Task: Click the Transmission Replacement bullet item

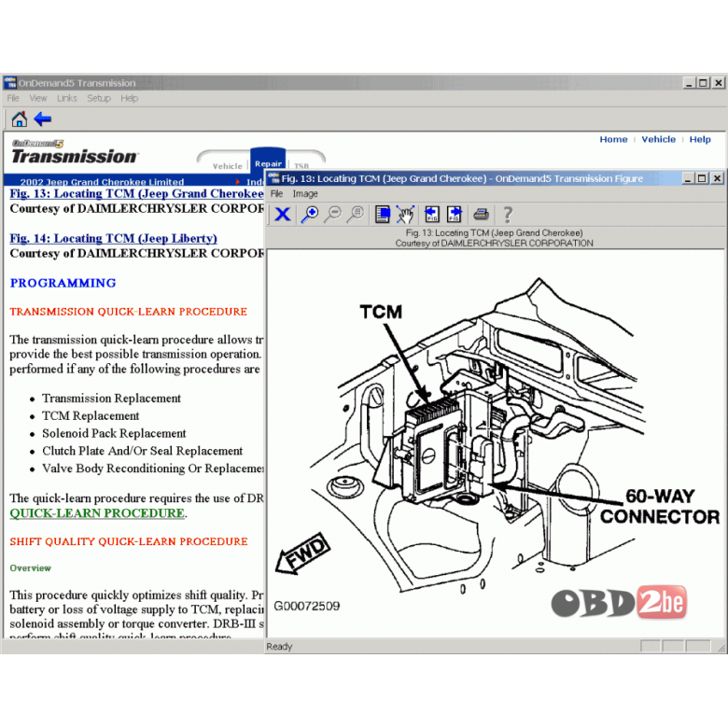Action: point(111,399)
